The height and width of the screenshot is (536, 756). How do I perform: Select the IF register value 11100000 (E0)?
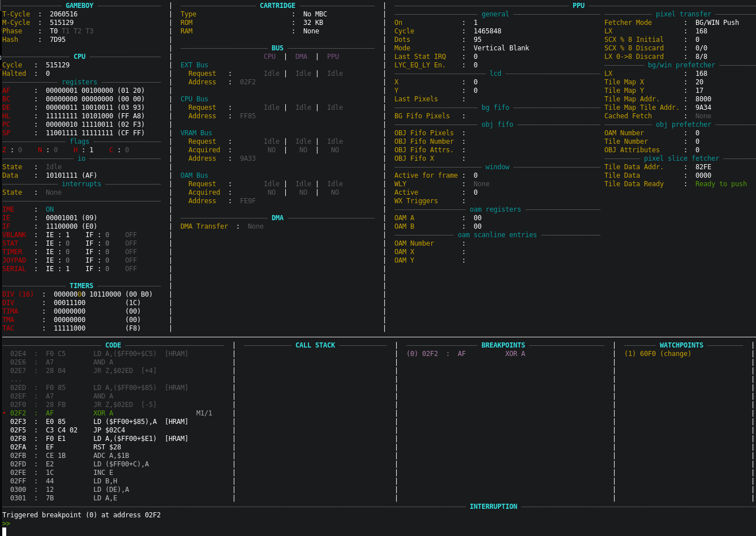71,226
